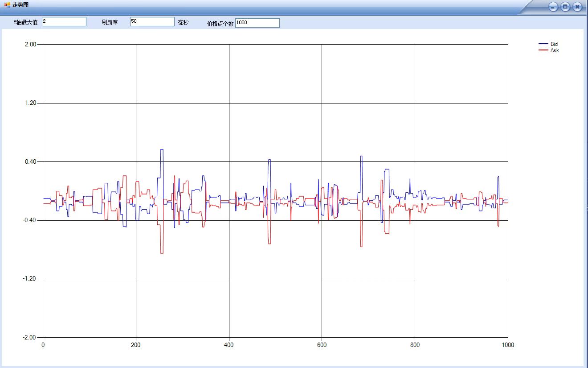Focus the Y轴最大值 input field
The image size is (588, 368).
point(64,21)
